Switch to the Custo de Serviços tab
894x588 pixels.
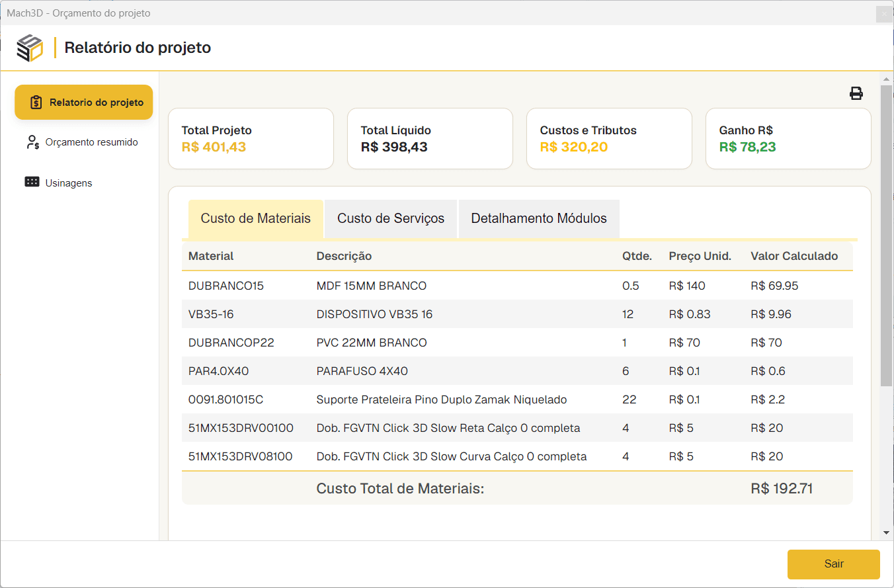coord(391,218)
